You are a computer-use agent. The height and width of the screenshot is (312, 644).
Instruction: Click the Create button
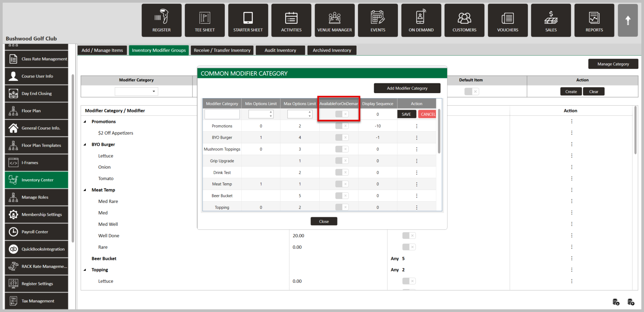point(571,91)
